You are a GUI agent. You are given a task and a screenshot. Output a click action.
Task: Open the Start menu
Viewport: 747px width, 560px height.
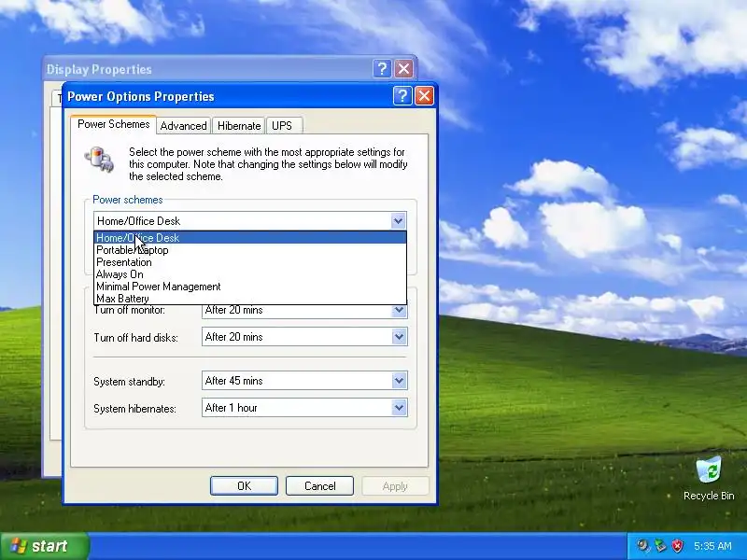click(x=44, y=546)
